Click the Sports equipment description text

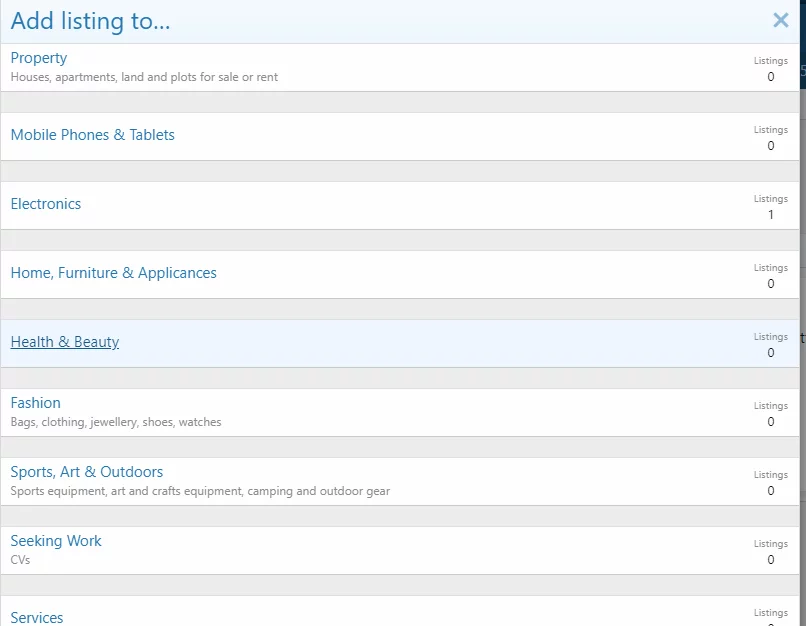200,491
